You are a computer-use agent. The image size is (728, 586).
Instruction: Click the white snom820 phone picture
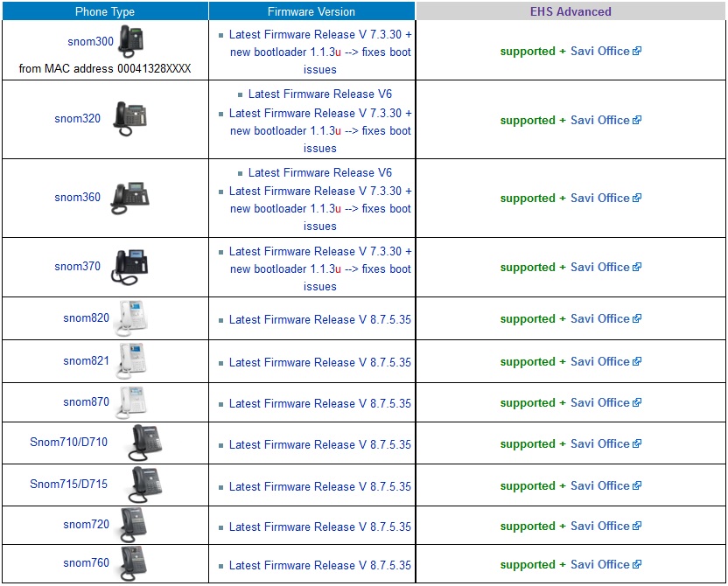click(x=131, y=318)
